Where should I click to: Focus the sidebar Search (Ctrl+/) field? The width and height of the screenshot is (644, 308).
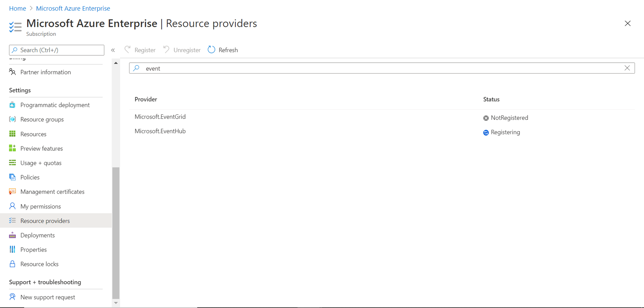(x=57, y=50)
